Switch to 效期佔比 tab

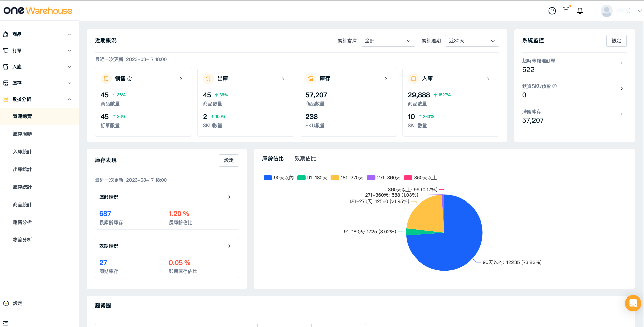[x=305, y=159]
